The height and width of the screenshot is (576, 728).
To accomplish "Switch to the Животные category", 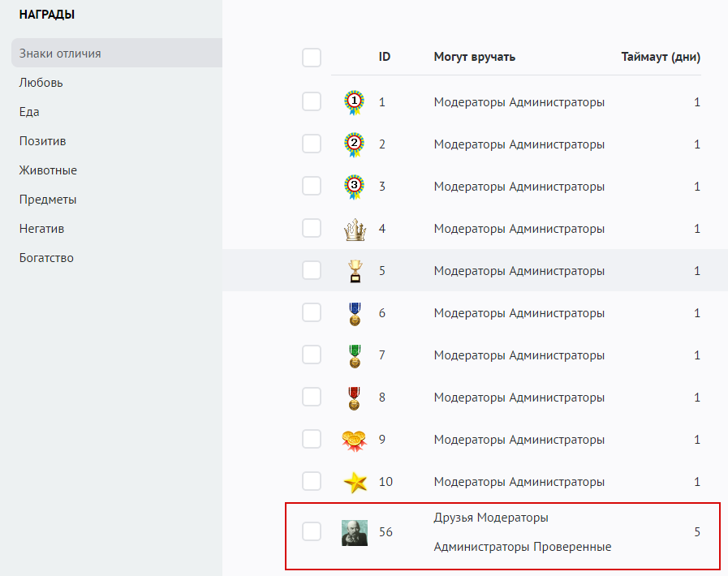I will [49, 170].
